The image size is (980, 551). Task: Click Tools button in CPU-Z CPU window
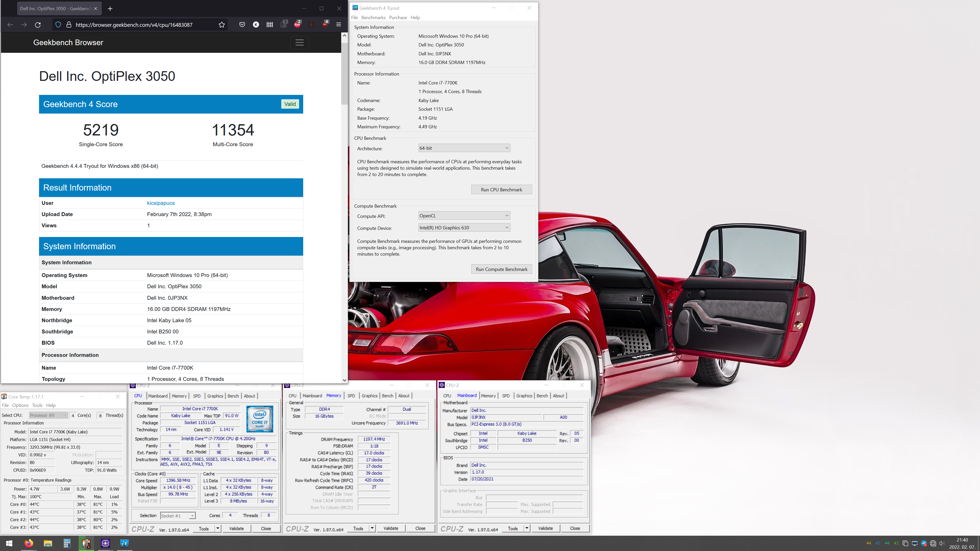coord(204,529)
